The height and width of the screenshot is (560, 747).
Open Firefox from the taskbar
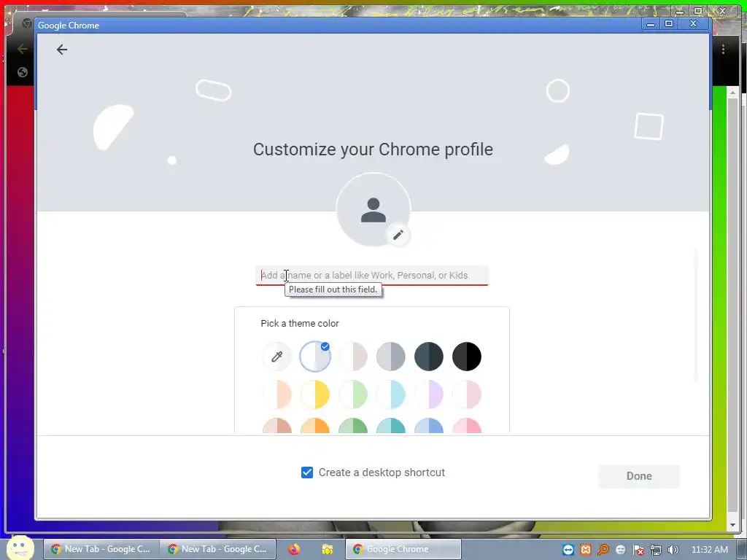(294, 549)
